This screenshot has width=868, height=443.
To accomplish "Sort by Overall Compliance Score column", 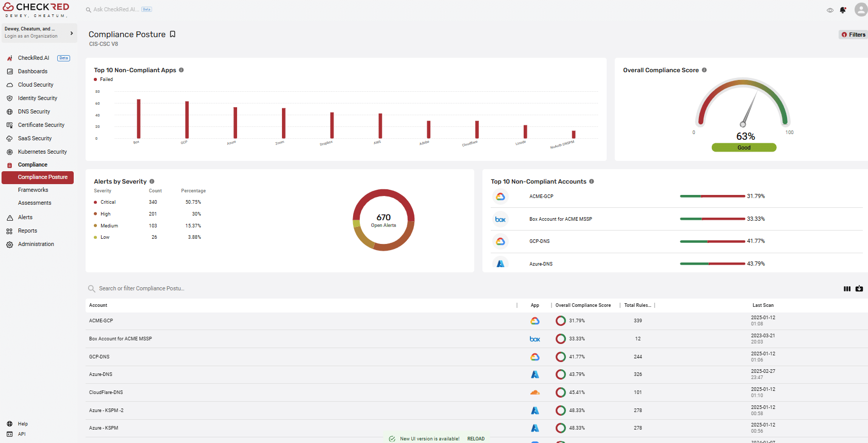I will pyautogui.click(x=583, y=305).
